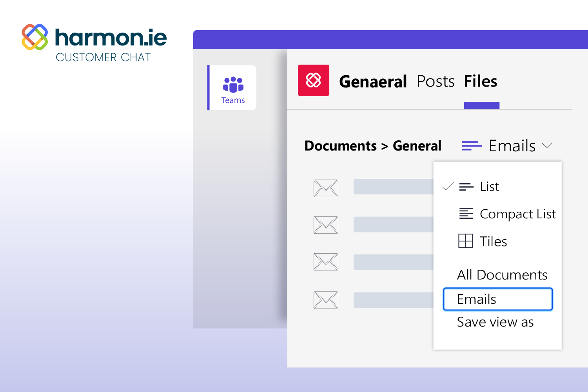Switch to the Posts tab
This screenshot has height=392, width=588.
point(436,81)
